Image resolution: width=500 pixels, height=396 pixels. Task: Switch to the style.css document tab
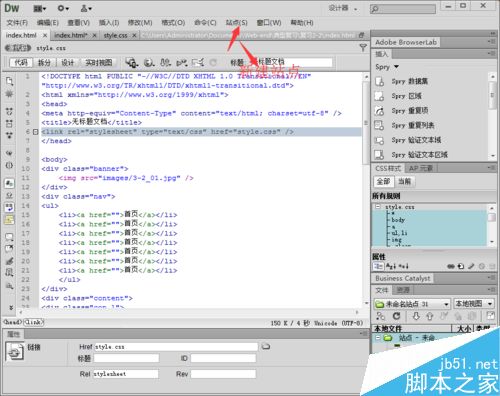click(x=115, y=35)
